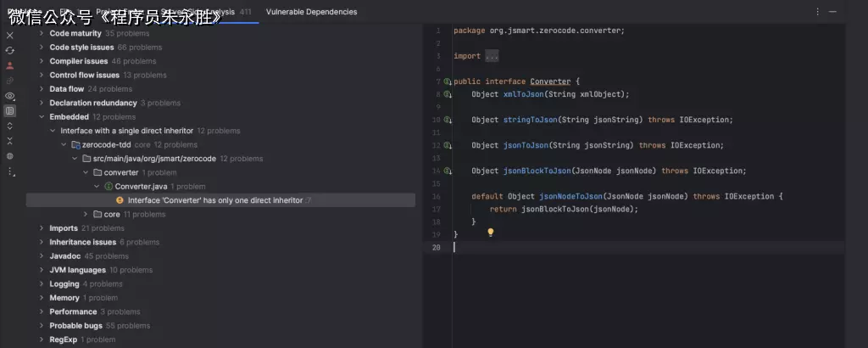
Task: Click the close icon in the problems toolbar
Action: point(10,36)
